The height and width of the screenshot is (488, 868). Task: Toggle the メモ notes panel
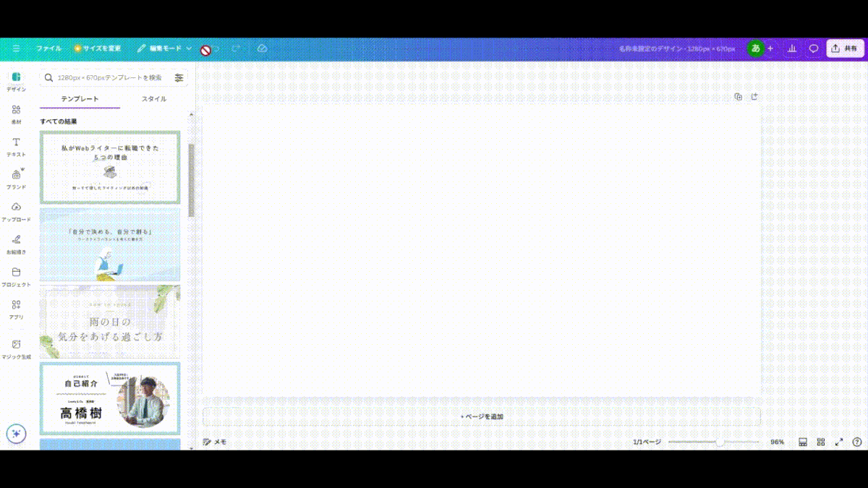point(215,442)
